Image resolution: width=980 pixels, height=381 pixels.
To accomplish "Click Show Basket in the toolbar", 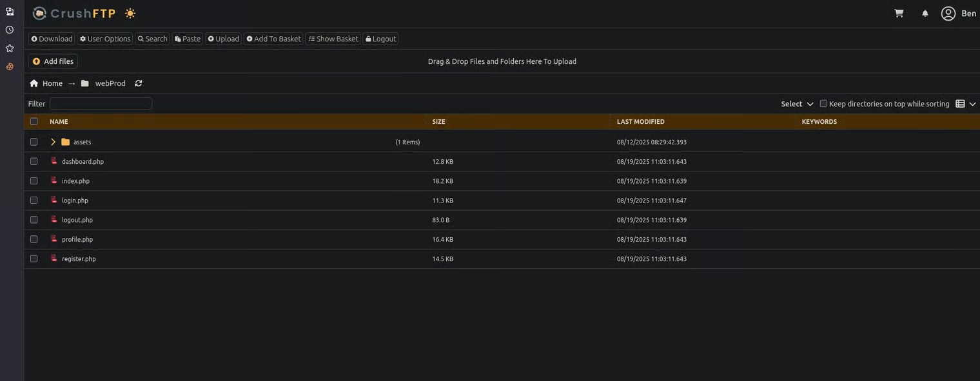I will 333,39.
